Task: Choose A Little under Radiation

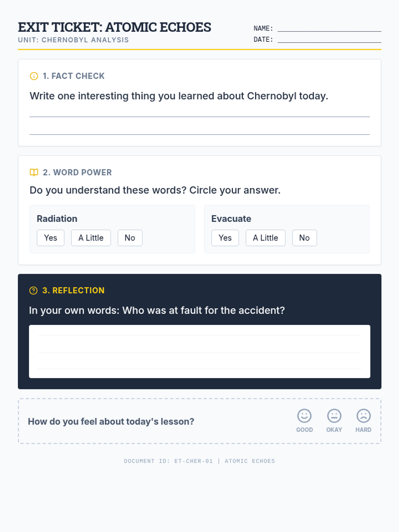Action: (91, 238)
